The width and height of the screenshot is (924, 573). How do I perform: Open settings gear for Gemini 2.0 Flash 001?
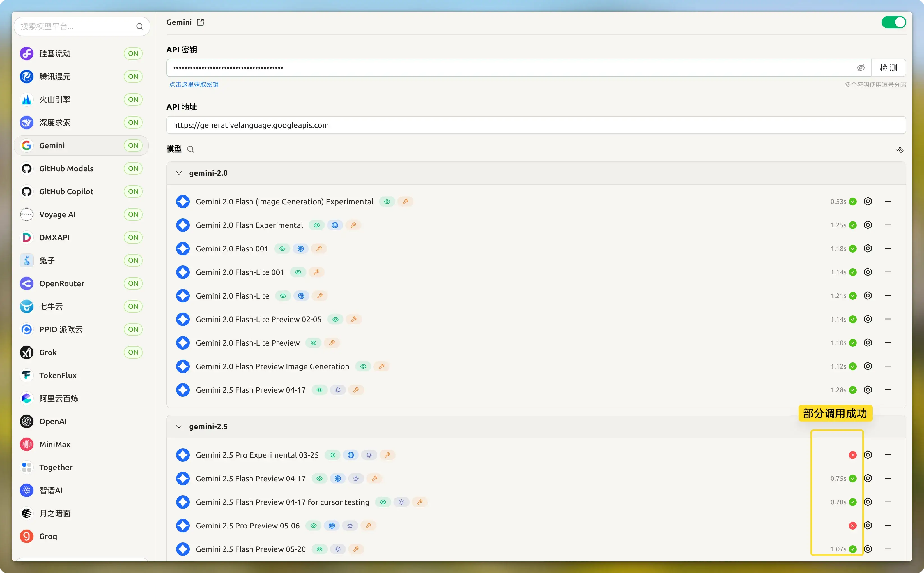[868, 249]
